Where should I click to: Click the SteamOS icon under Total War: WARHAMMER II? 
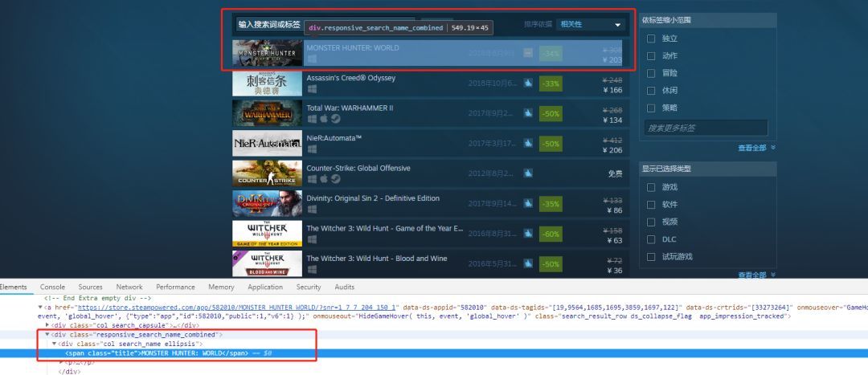[x=335, y=118]
